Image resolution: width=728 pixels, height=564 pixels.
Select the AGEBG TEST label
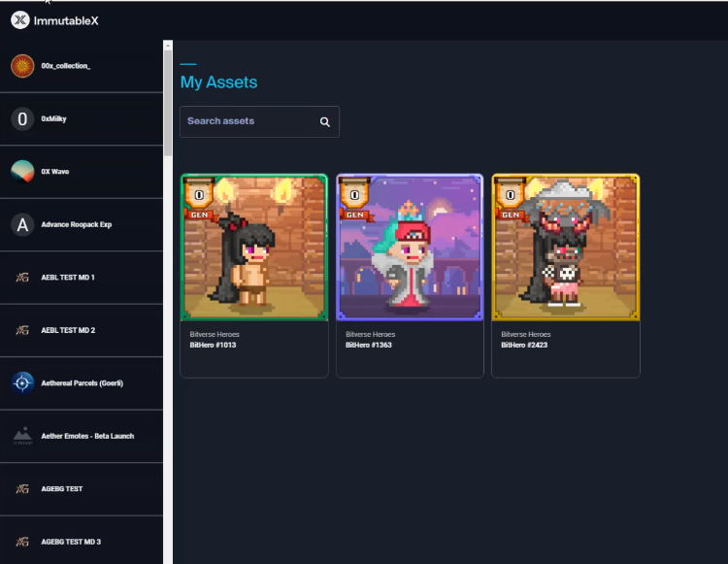point(62,489)
